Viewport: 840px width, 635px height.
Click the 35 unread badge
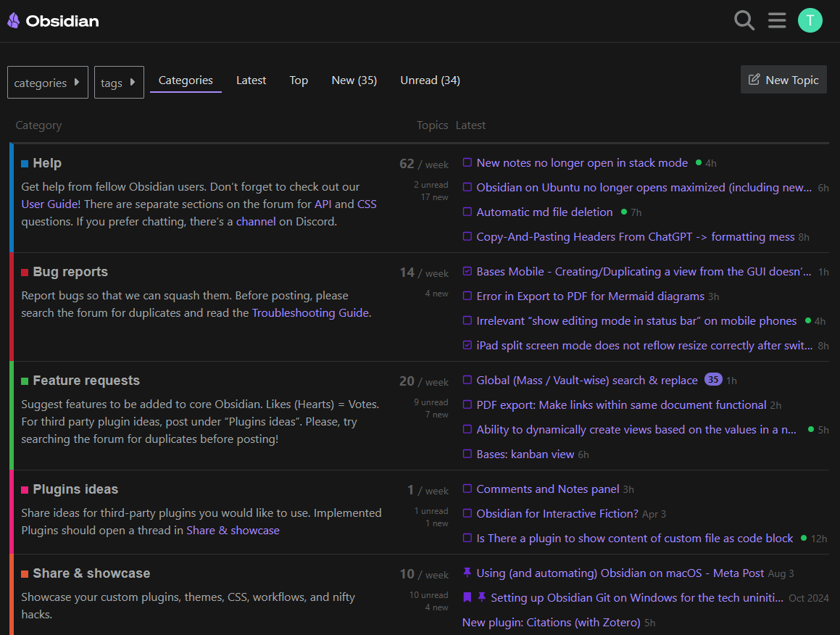tap(713, 379)
